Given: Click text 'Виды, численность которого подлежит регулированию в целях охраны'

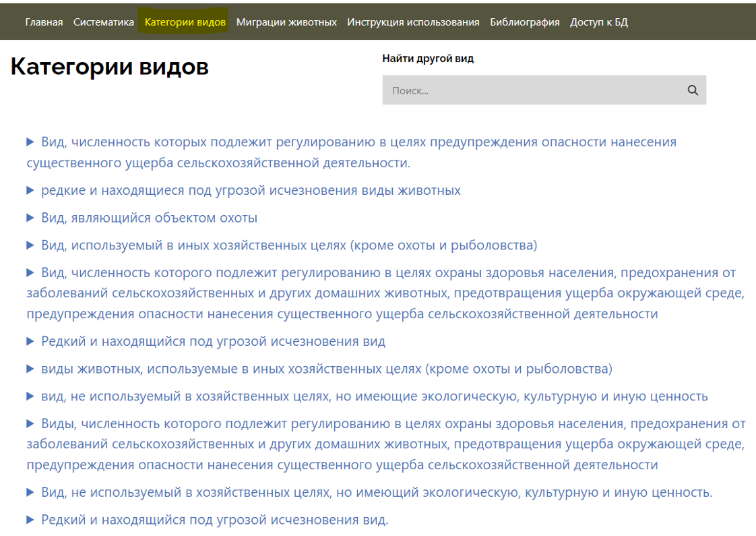Looking at the screenshot, I should point(261,423).
